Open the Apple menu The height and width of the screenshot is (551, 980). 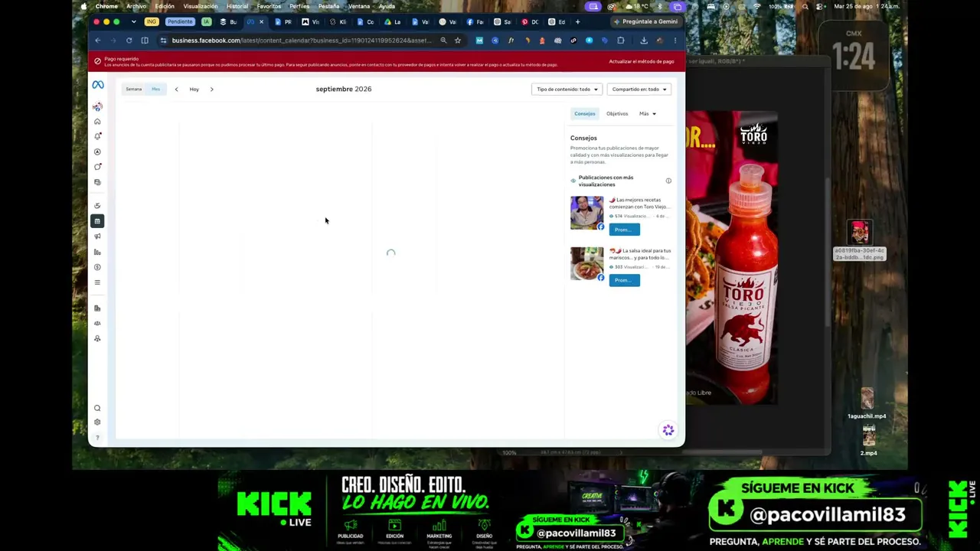tap(84, 6)
